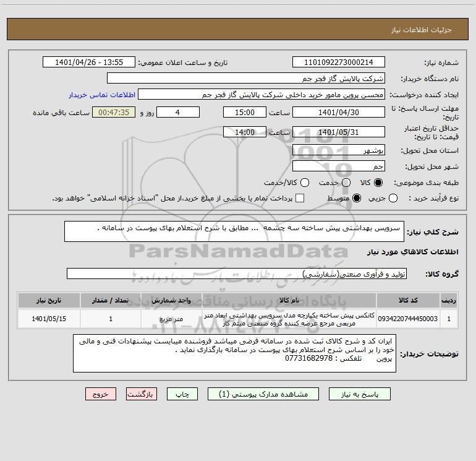Click the validity time field 14:00

point(245,132)
